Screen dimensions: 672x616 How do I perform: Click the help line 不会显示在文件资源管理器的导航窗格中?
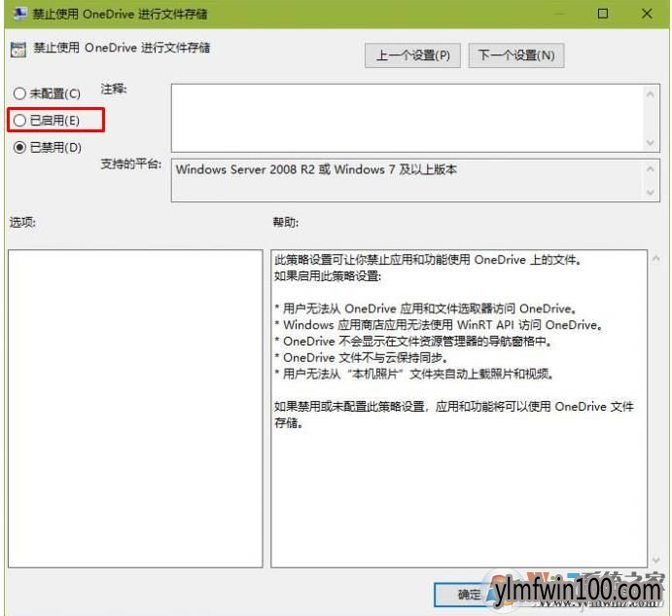click(412, 342)
